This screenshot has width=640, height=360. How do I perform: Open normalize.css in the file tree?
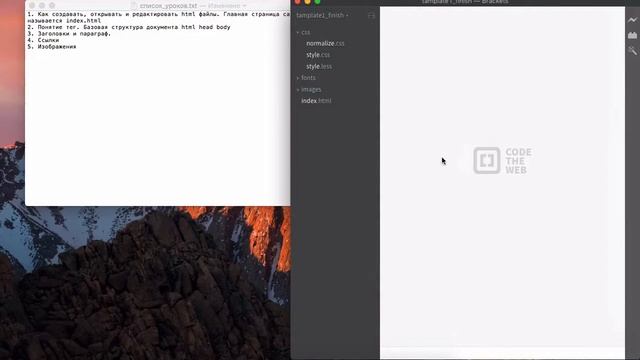[x=325, y=43]
